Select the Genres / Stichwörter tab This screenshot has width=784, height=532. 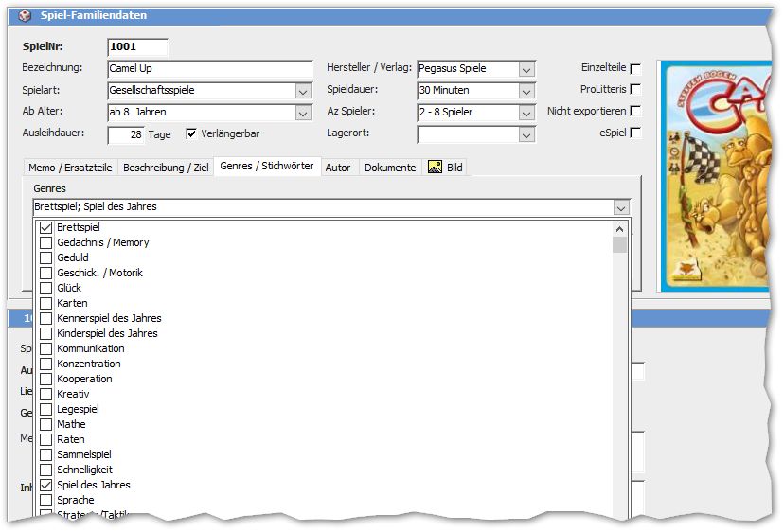coord(267,166)
